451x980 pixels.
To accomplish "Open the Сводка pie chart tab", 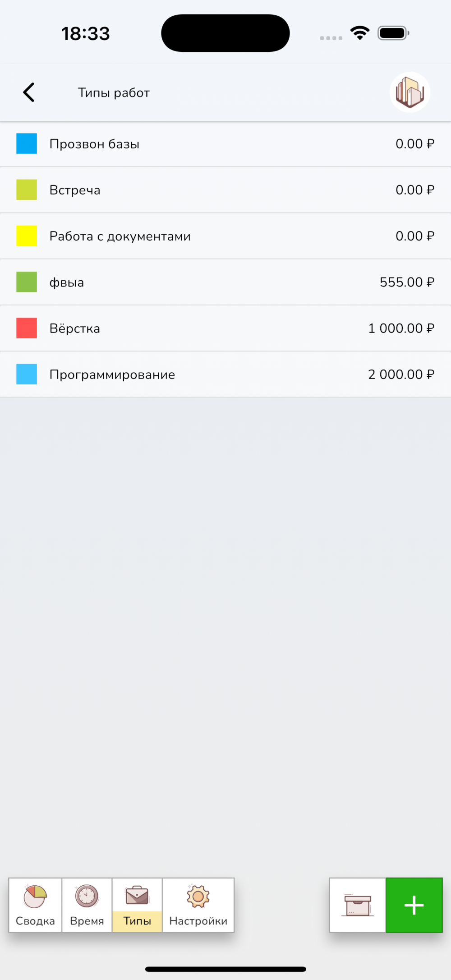I will pos(35,905).
